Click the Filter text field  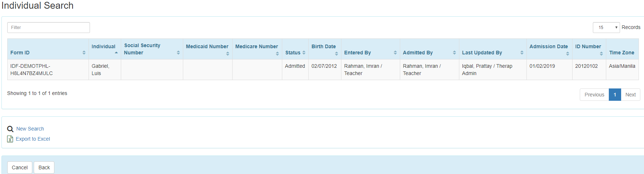click(x=49, y=28)
